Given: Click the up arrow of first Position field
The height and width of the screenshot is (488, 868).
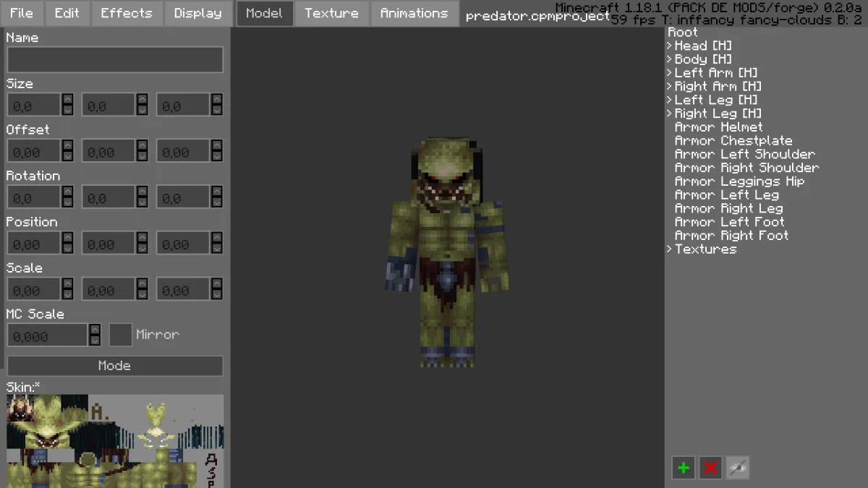Looking at the screenshot, I should [x=67, y=239].
